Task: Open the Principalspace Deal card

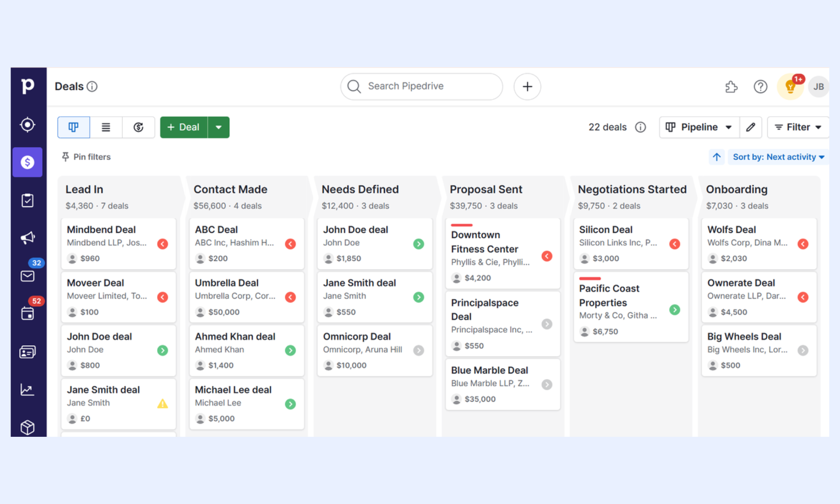Action: pyautogui.click(x=503, y=324)
